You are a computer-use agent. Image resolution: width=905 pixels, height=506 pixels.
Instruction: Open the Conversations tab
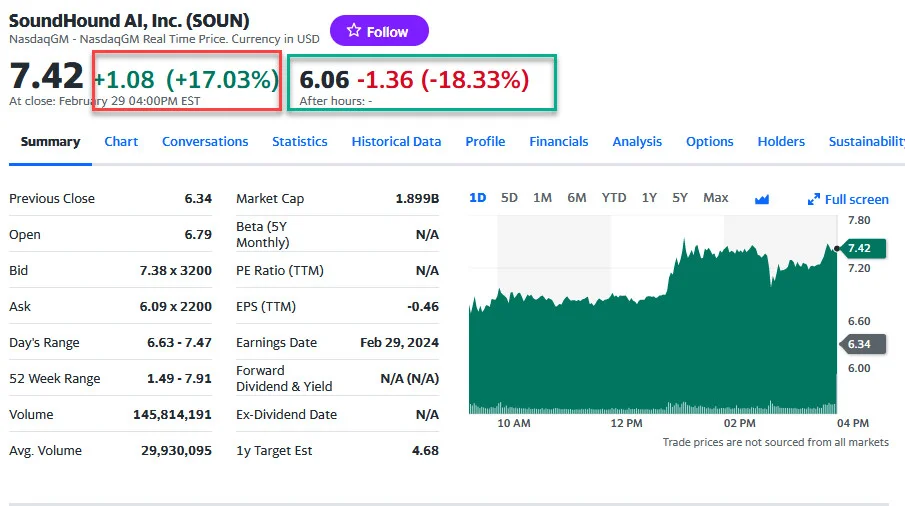[205, 142]
